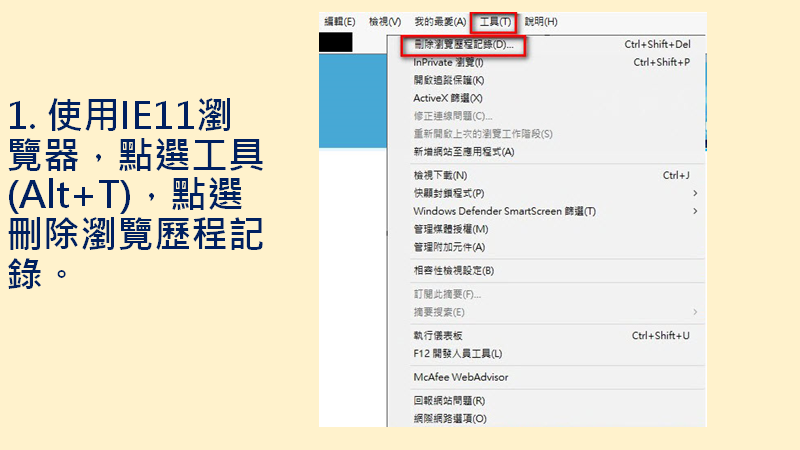
Task: Open 檢視下載(N) from the menu
Action: pyautogui.click(x=440, y=176)
